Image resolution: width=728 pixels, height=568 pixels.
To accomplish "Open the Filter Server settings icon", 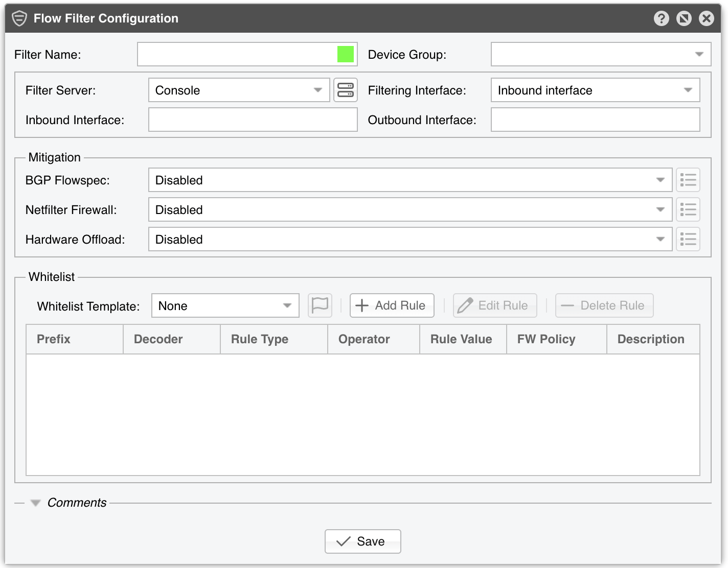I will [346, 90].
